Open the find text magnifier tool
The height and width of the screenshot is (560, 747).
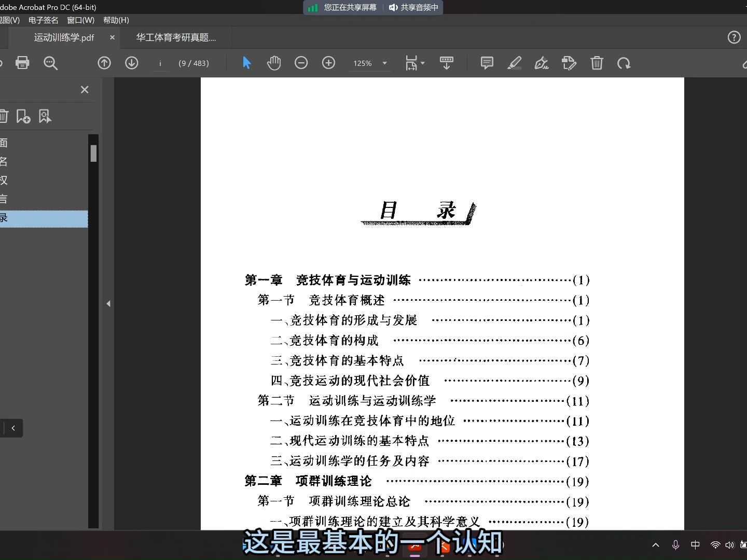pyautogui.click(x=50, y=63)
